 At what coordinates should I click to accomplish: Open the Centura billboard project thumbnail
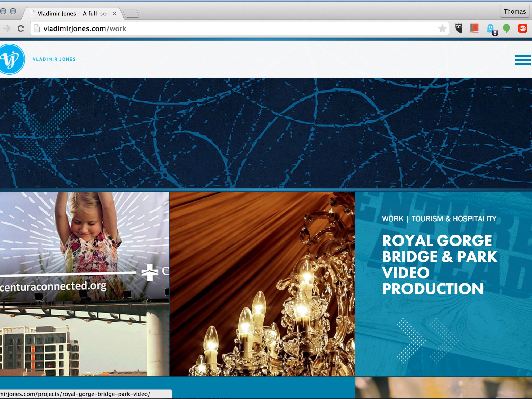(84, 284)
